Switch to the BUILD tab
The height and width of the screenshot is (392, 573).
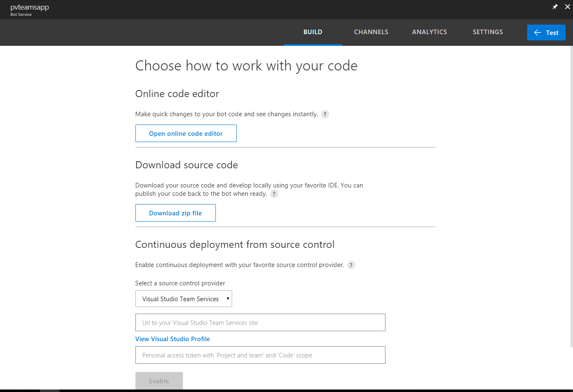[x=313, y=32]
